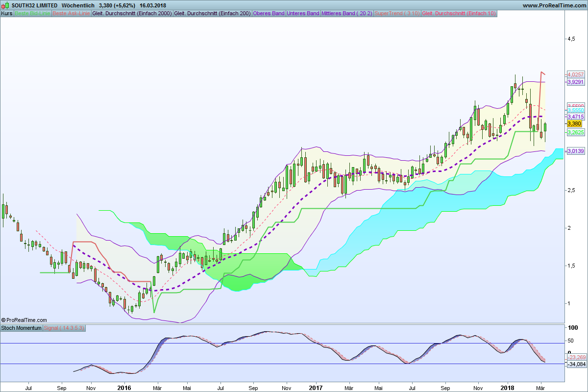Select the Beste Bid-Linie legend label

click(32, 13)
